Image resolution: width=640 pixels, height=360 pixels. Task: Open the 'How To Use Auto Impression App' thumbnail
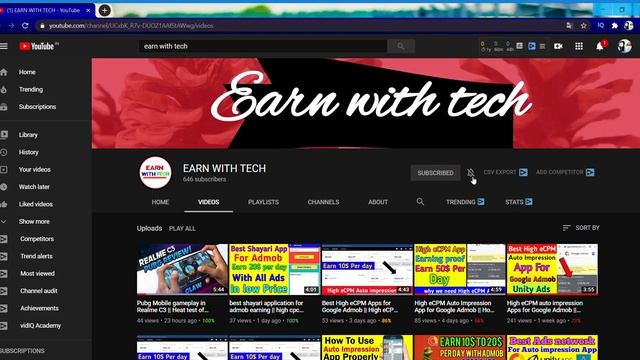tap(367, 347)
